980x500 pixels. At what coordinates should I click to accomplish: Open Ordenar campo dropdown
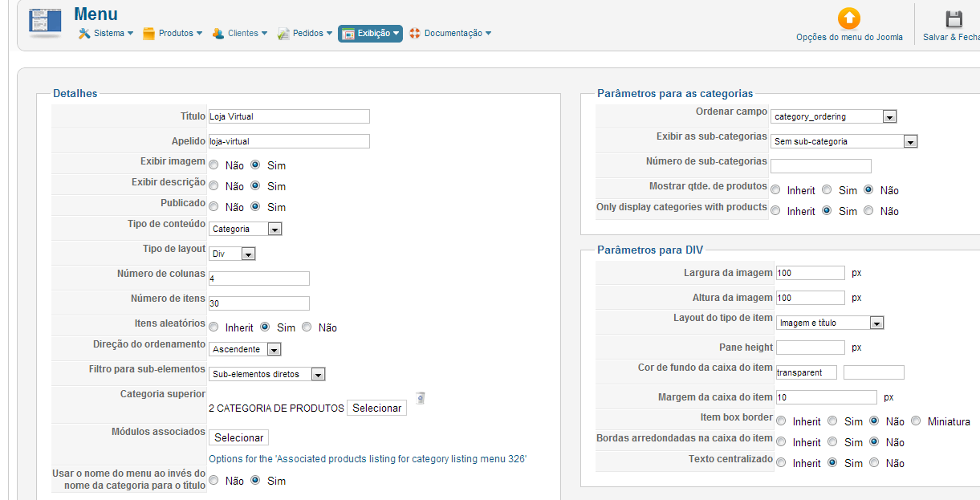point(834,116)
